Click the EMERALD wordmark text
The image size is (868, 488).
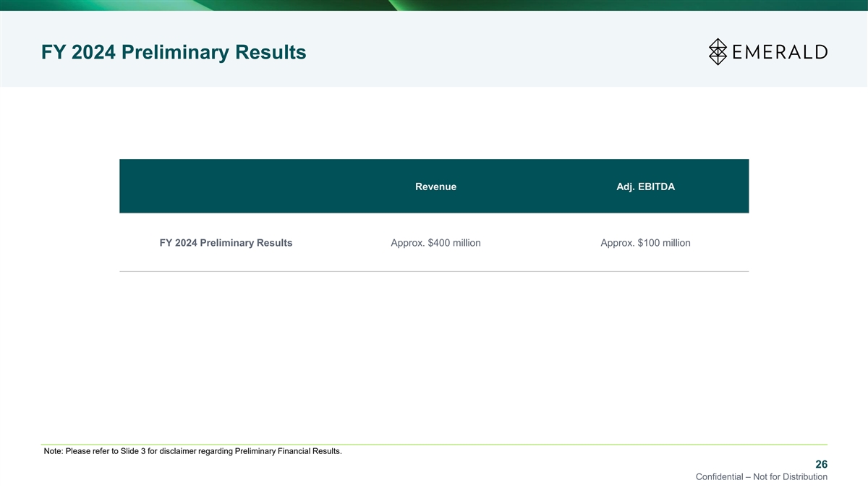point(778,52)
